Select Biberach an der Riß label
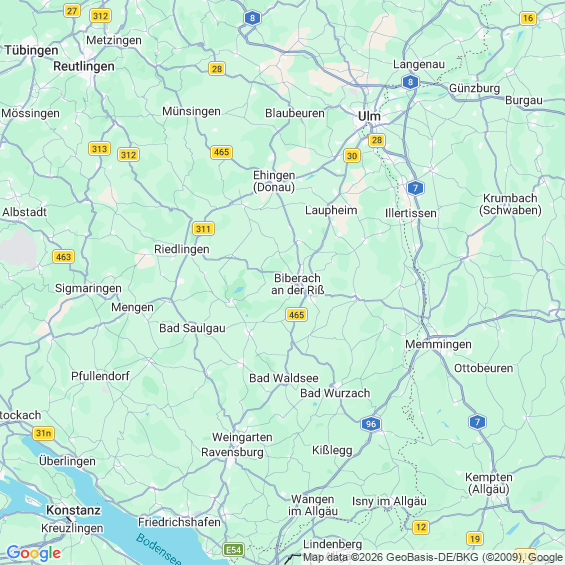565x565 pixels. 298,284
